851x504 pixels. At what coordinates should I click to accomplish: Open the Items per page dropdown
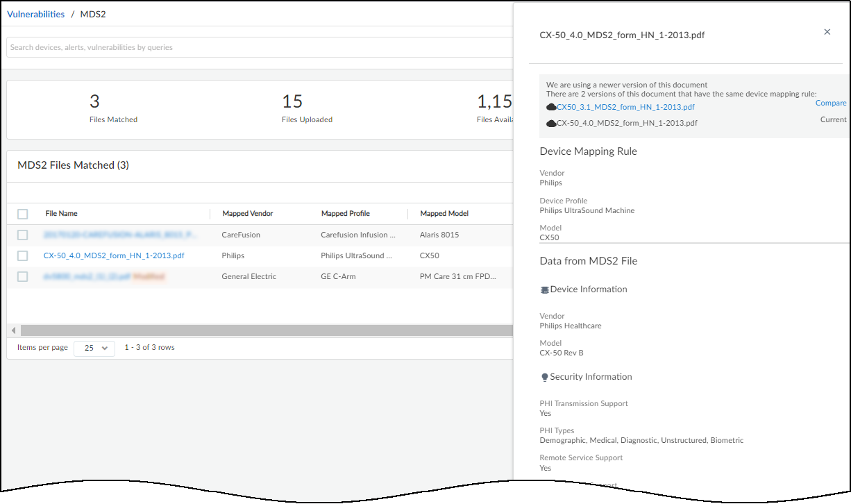click(94, 348)
